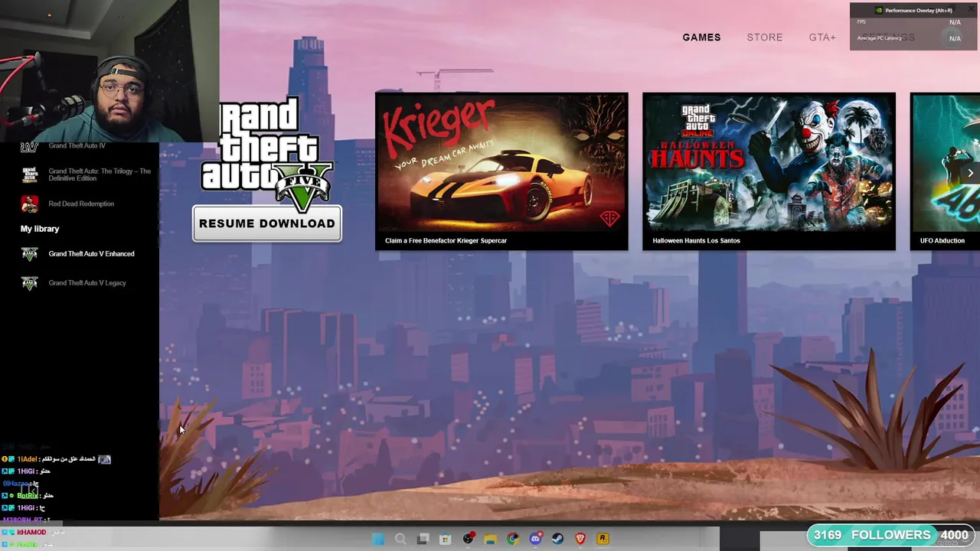Select Red Dead Redemption in sidebar
This screenshot has width=980, height=551.
click(81, 204)
